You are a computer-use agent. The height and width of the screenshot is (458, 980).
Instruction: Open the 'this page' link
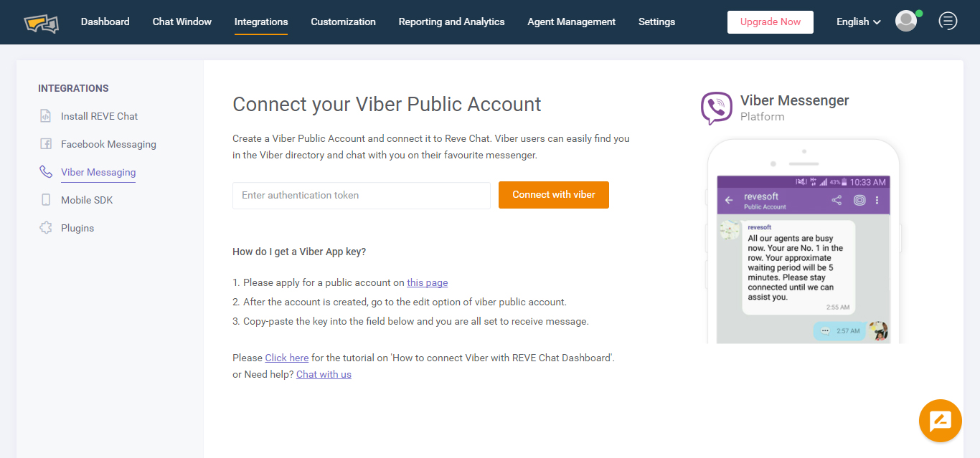pyautogui.click(x=428, y=282)
